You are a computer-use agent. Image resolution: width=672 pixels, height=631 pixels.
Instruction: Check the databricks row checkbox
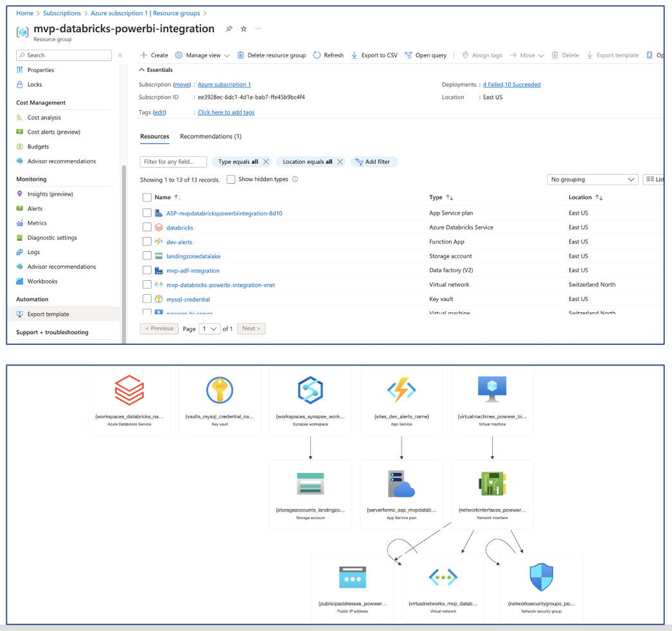click(x=147, y=227)
